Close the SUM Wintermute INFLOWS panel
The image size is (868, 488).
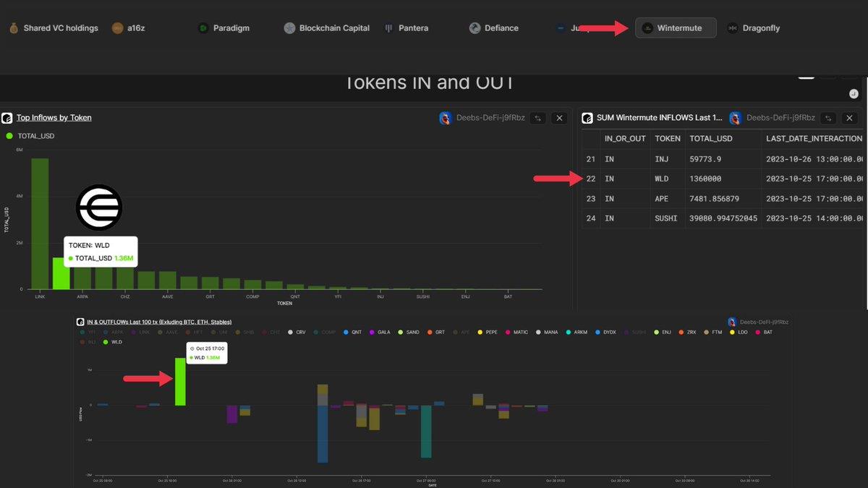(x=850, y=118)
